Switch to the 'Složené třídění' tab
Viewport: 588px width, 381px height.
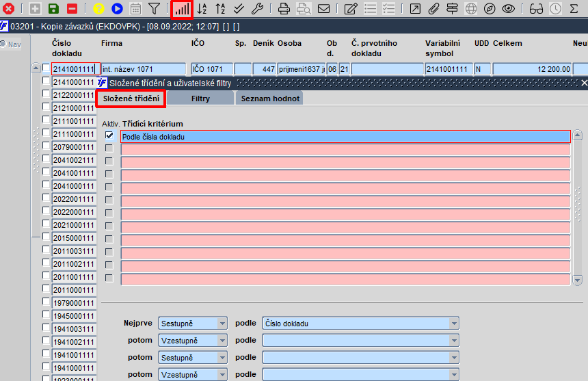pyautogui.click(x=131, y=98)
